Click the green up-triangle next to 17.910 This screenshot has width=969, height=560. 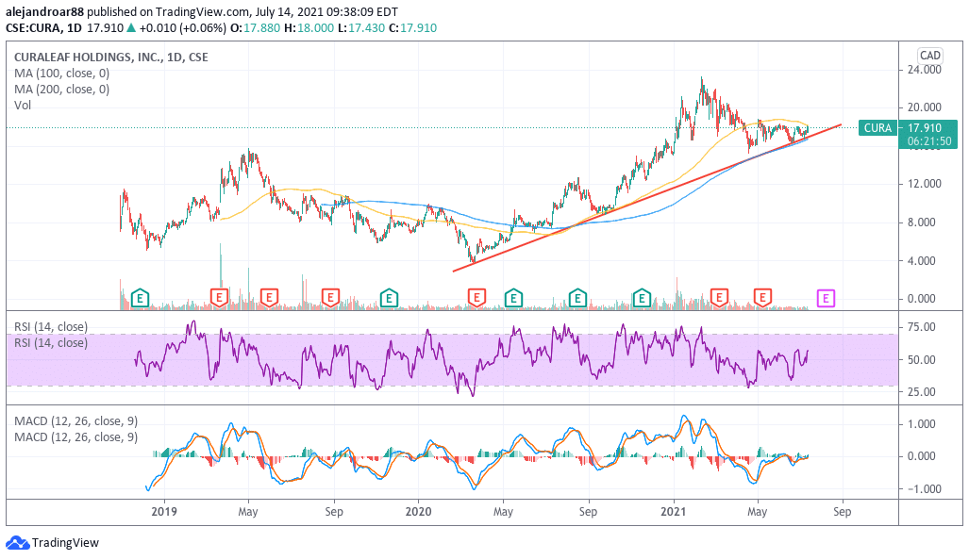pyautogui.click(x=131, y=27)
